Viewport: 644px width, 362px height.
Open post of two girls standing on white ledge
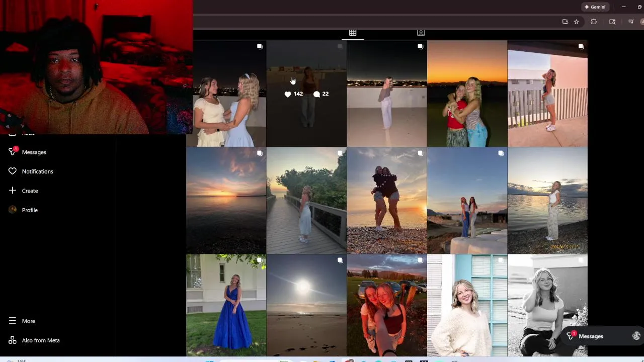pyautogui.click(x=467, y=201)
